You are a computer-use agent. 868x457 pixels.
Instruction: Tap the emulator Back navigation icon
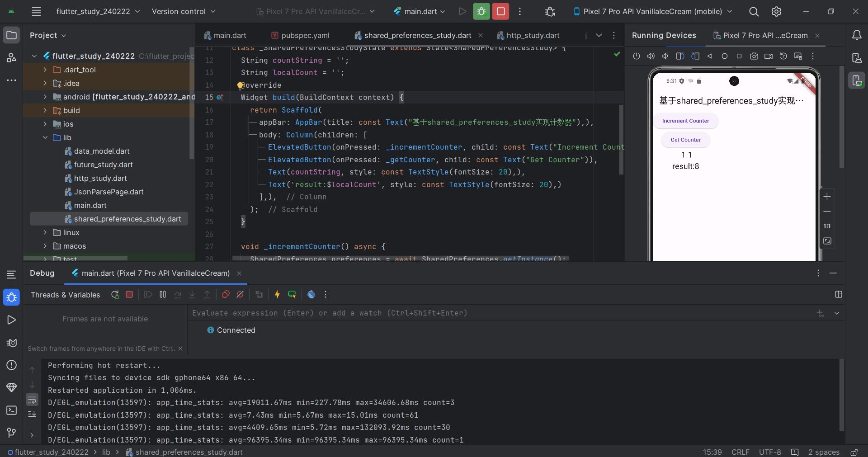pos(710,56)
